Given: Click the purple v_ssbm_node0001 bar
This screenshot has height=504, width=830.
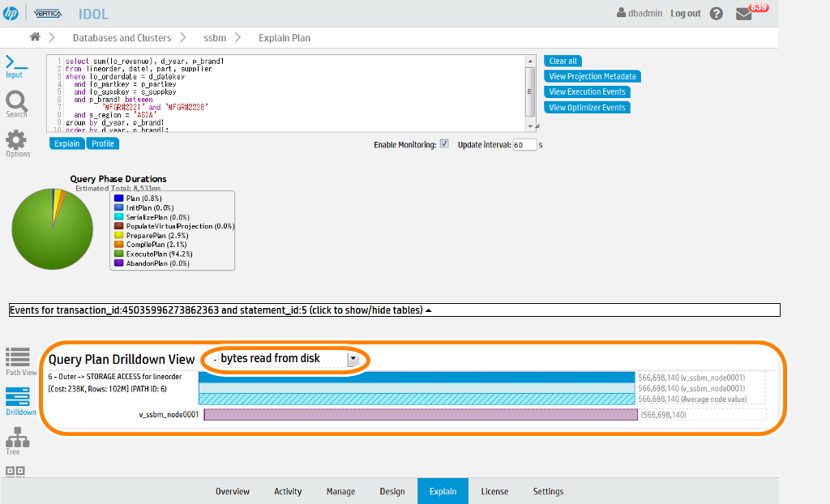Looking at the screenshot, I should [421, 415].
